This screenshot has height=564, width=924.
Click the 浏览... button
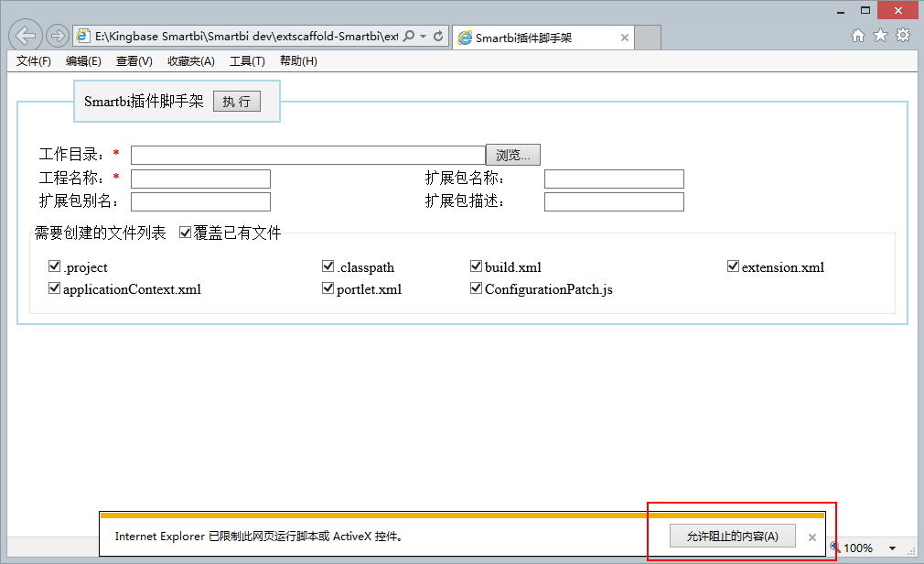click(x=512, y=155)
